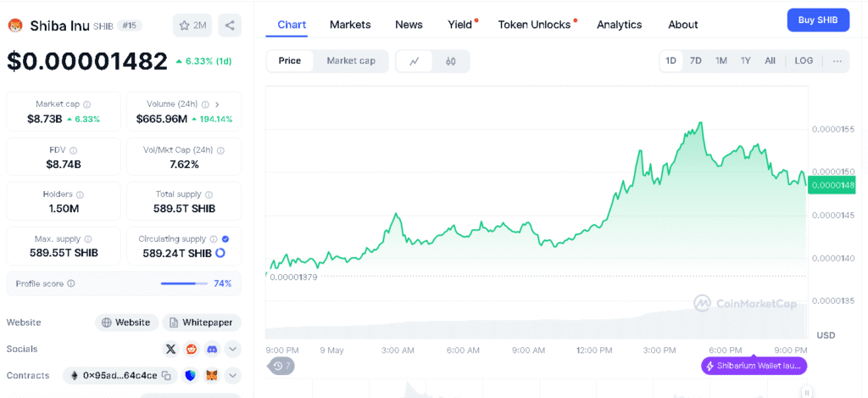Click the Profile score info icon

point(71,283)
